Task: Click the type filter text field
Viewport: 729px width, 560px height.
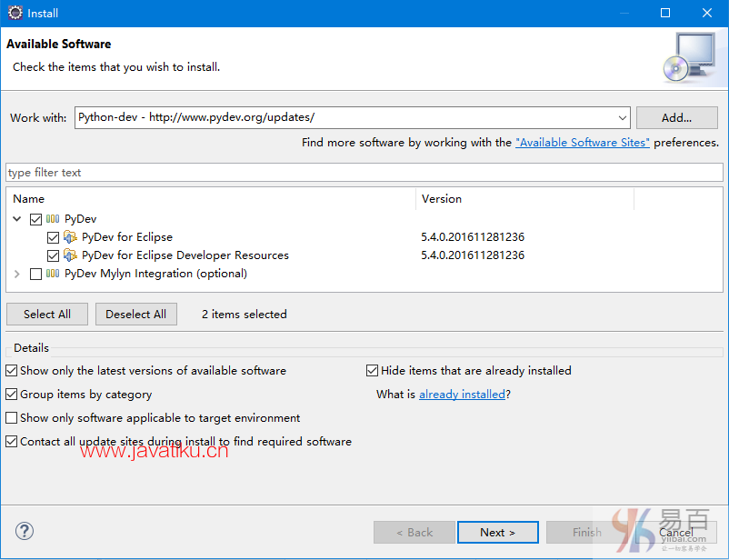Action: (364, 173)
